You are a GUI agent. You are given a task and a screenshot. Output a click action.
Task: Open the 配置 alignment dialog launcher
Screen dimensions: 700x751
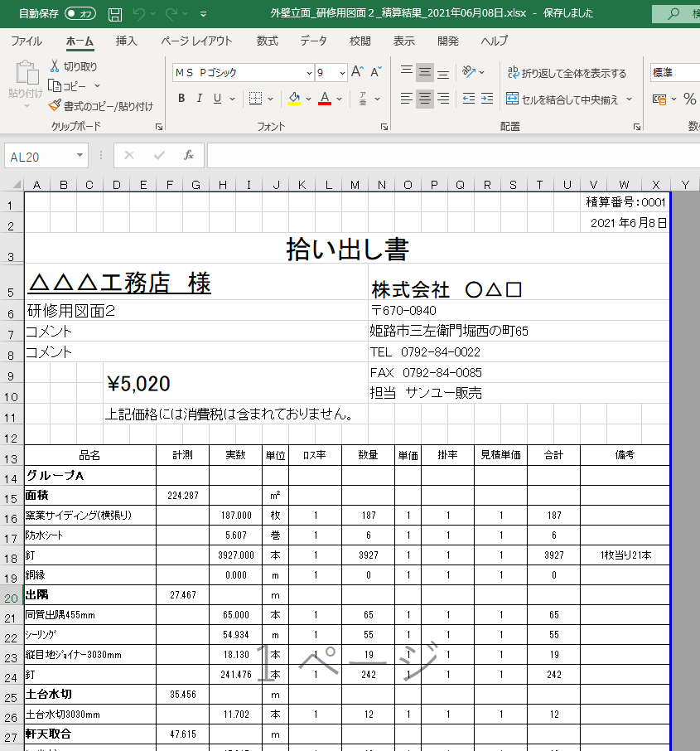click(x=637, y=127)
